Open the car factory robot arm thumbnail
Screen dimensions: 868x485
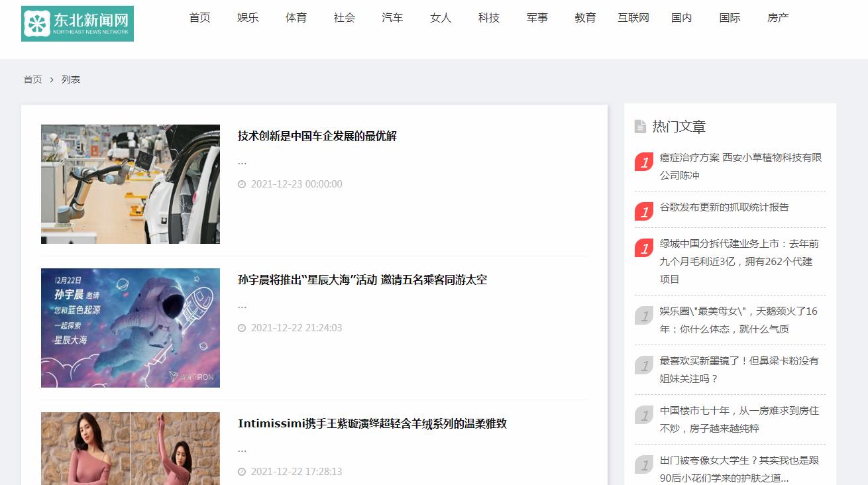(131, 184)
